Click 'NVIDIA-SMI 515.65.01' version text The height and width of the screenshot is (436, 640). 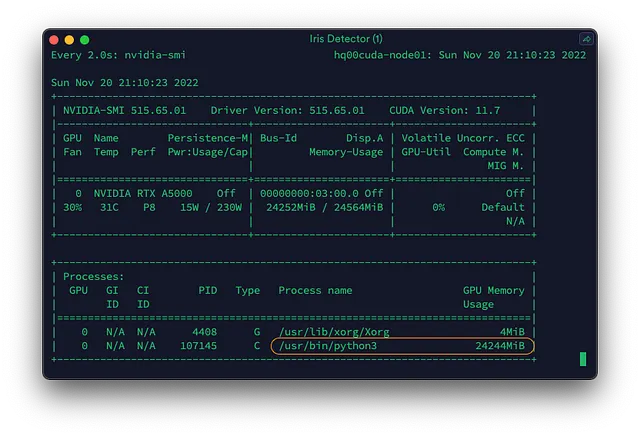[x=124, y=110]
